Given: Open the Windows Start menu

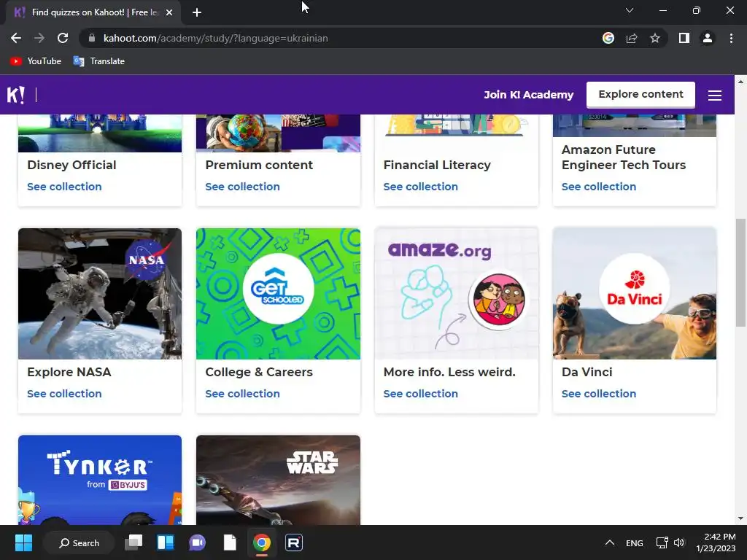Looking at the screenshot, I should 23,542.
